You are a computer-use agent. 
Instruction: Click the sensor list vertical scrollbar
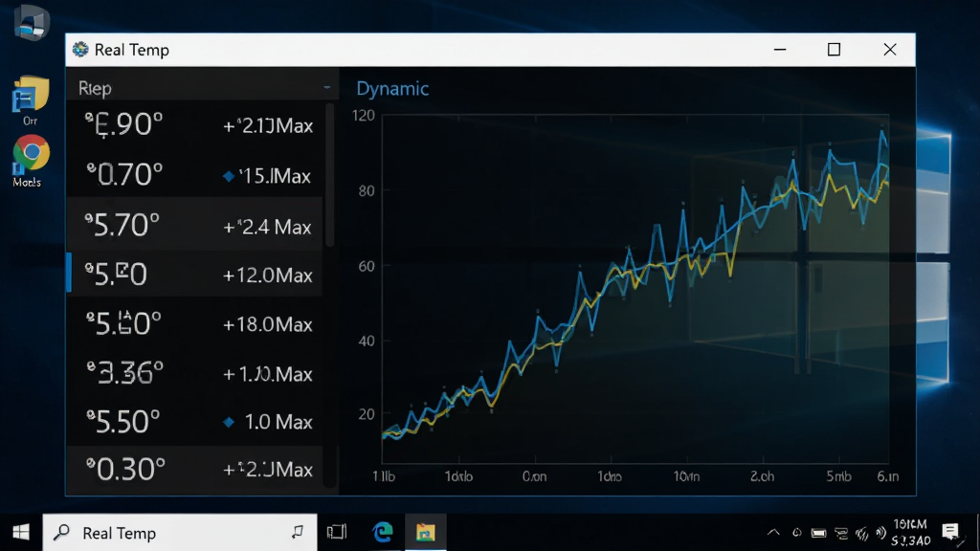point(330,175)
